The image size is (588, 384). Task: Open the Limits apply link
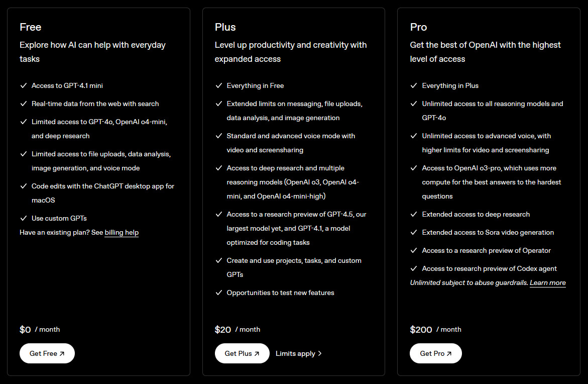tap(295, 353)
